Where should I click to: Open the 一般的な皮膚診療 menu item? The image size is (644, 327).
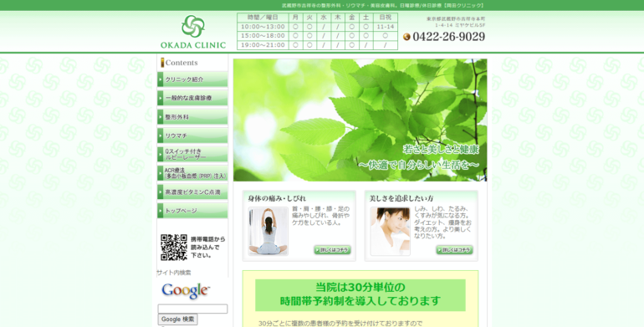tap(192, 98)
